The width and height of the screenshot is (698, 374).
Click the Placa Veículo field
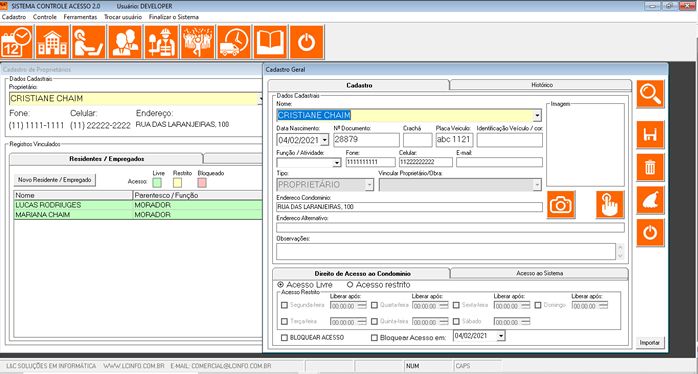point(454,140)
